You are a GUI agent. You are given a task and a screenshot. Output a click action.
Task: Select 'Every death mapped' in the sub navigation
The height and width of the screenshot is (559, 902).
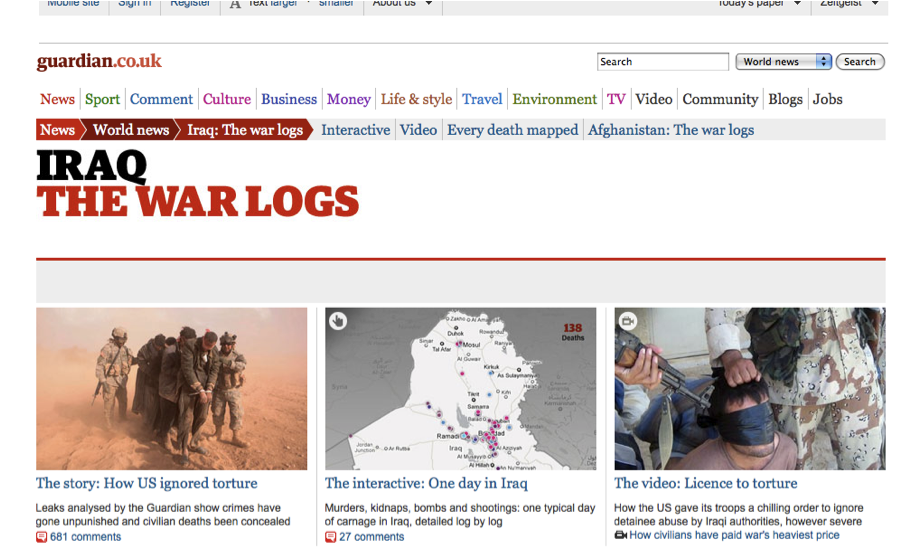(x=513, y=130)
